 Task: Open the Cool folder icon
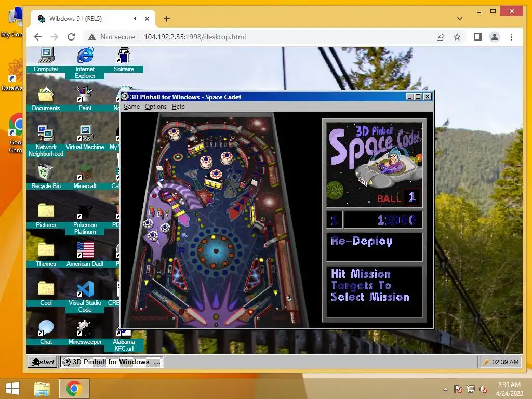click(x=46, y=294)
